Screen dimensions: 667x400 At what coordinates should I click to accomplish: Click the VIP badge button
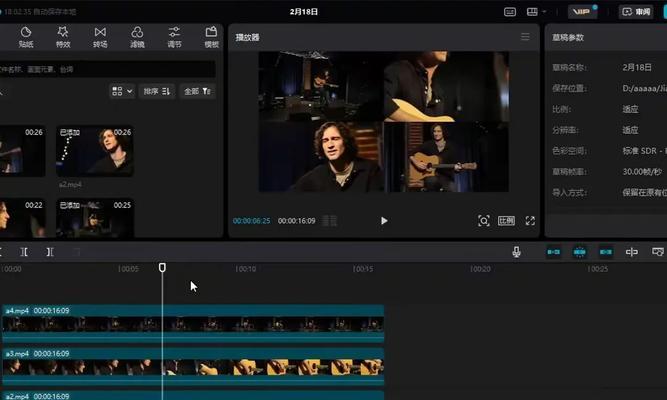pos(582,11)
